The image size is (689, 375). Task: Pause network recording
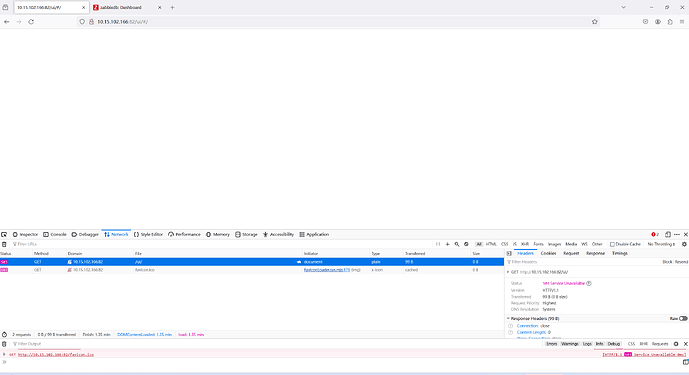pos(438,244)
